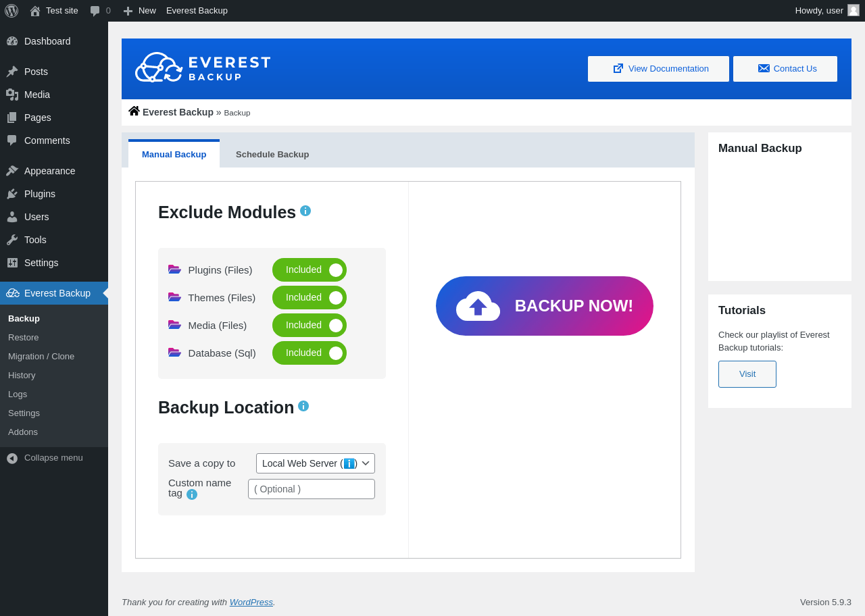Toggle Database (Sql) Included switch
The width and height of the screenshot is (865, 616).
tap(310, 353)
